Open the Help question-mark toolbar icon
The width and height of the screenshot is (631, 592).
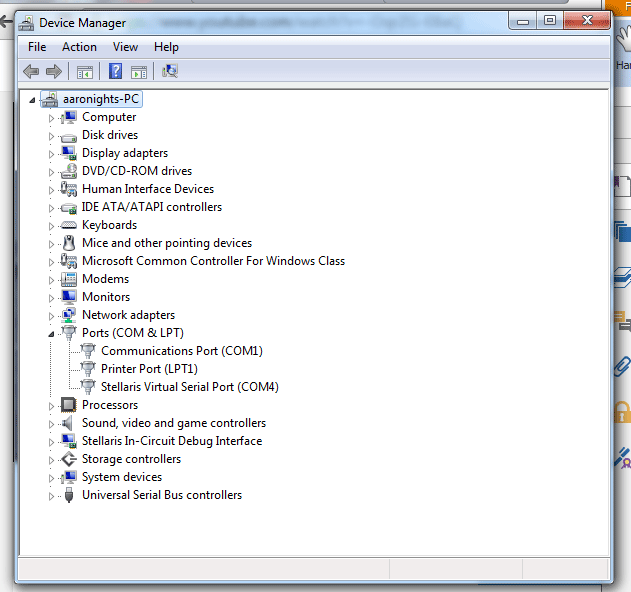tap(115, 71)
